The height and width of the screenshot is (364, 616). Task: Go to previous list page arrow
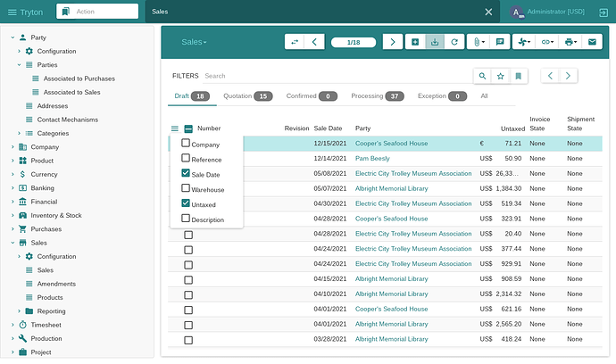550,76
